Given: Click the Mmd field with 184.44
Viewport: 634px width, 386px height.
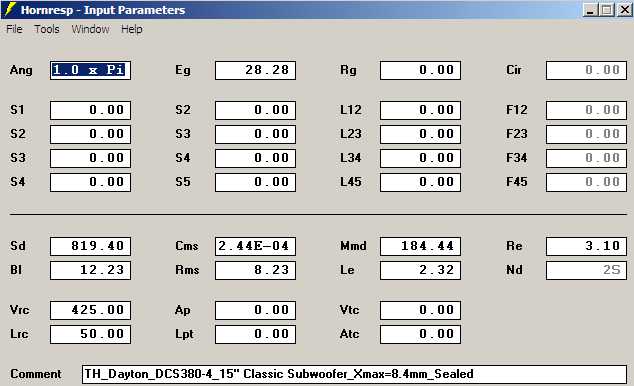Looking at the screenshot, I should [x=421, y=246].
